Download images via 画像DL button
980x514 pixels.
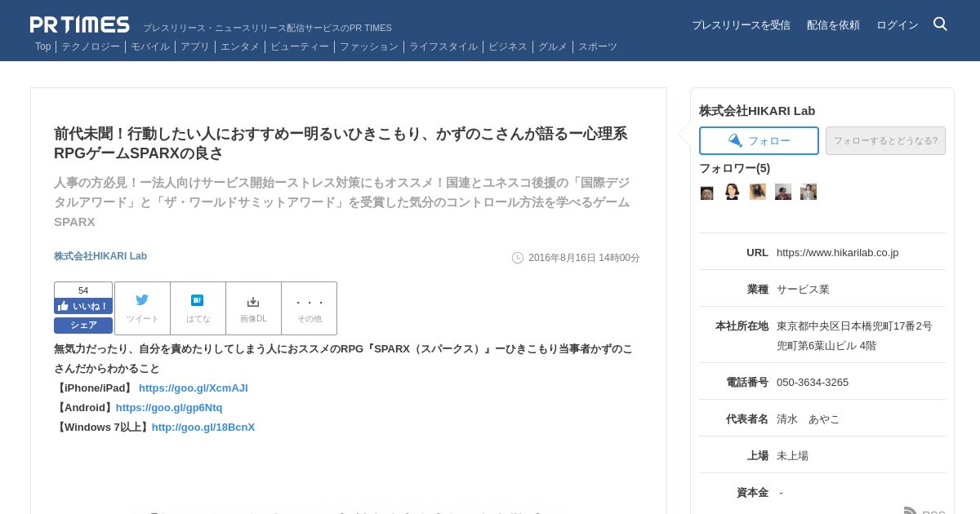coord(253,308)
